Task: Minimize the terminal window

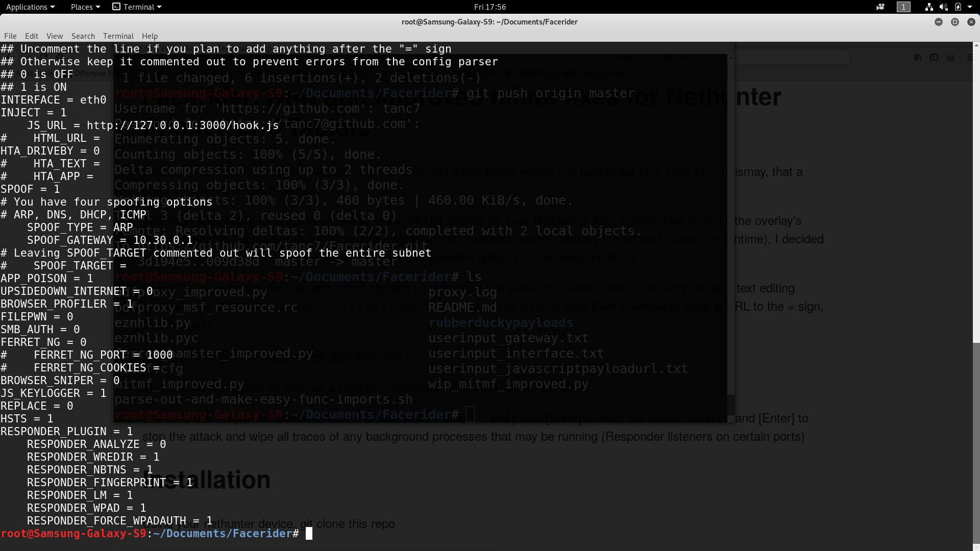Action: click(x=938, y=22)
